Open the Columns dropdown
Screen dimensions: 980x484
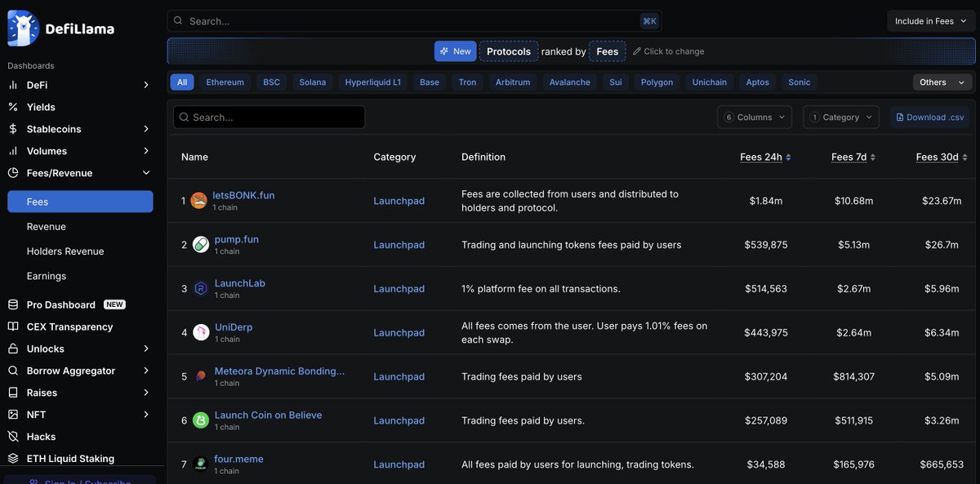pyautogui.click(x=755, y=118)
